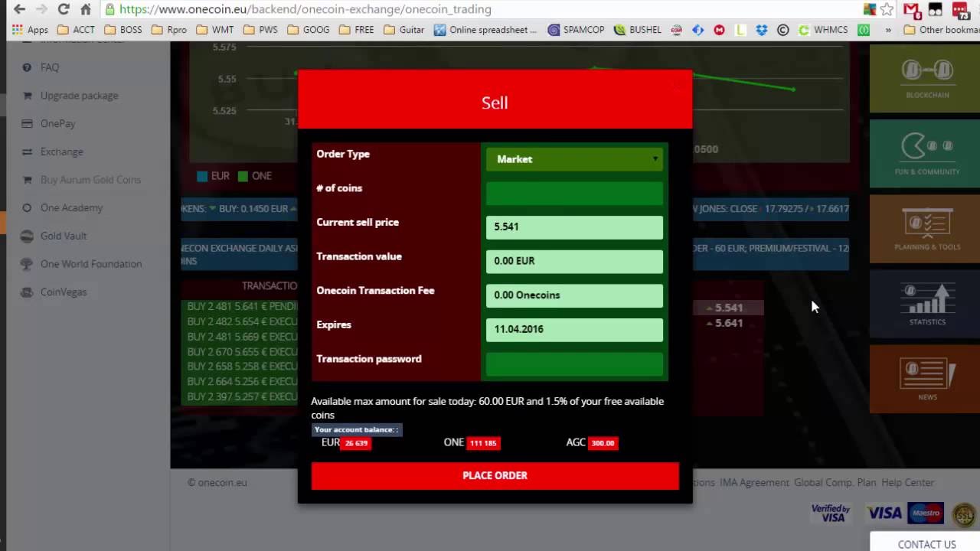Open the Online spreadsheet bookmark
Viewport: 980px width, 551px height.
click(486, 30)
